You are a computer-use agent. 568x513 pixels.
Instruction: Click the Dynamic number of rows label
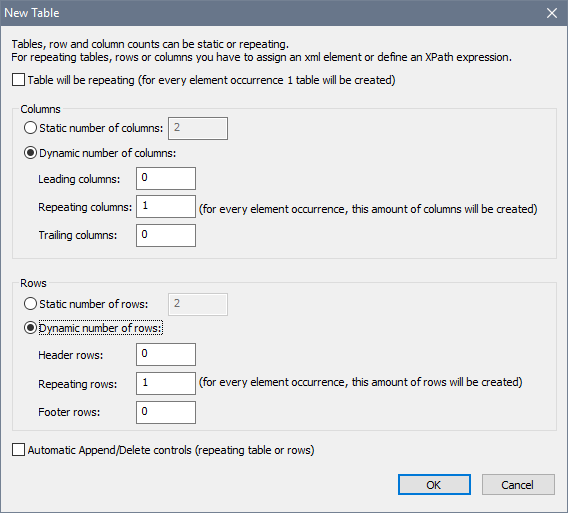(x=101, y=328)
